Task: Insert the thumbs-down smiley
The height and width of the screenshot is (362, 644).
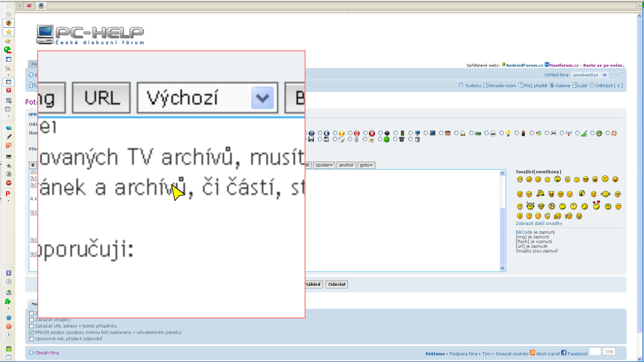Action: [569, 216]
